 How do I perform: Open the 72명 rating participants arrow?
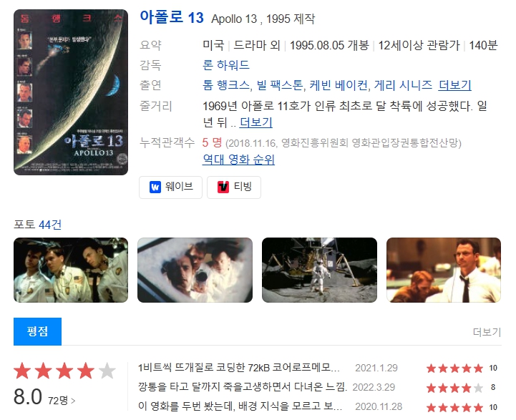[x=62, y=401]
